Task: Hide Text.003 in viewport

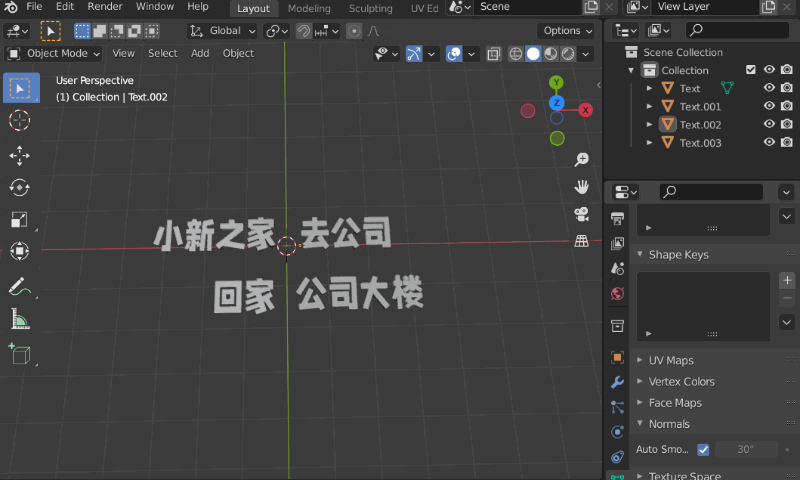Action: click(769, 142)
